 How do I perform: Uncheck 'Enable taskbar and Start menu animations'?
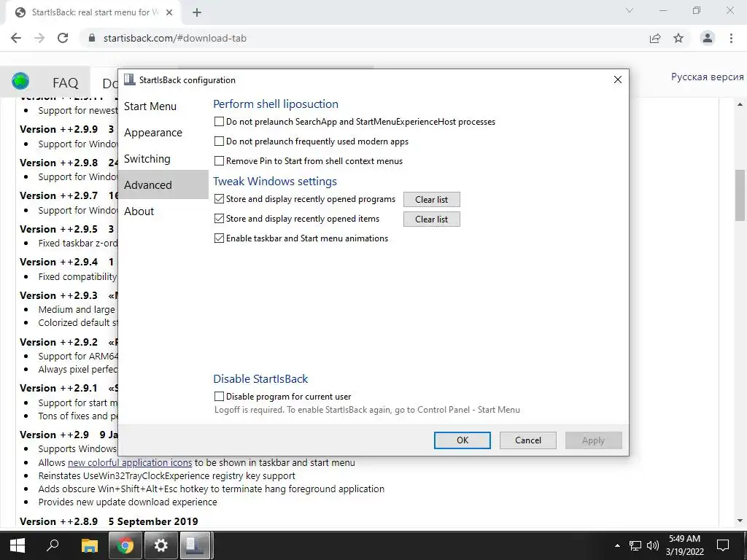[219, 238]
